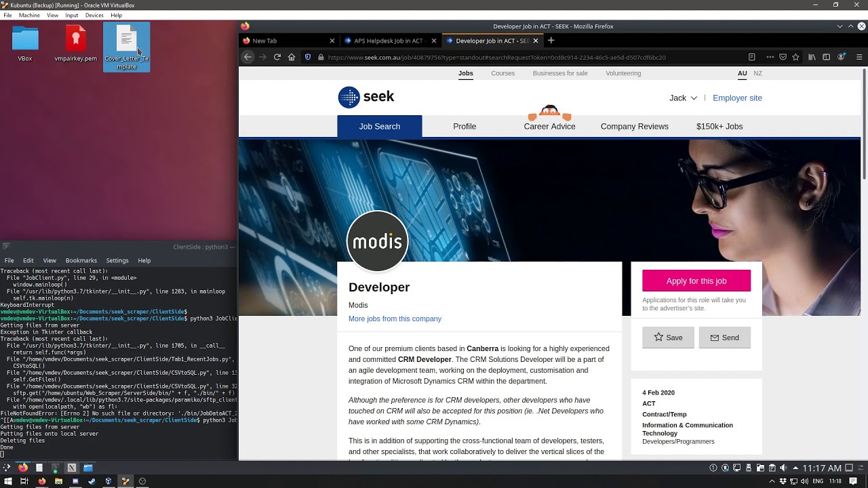The height and width of the screenshot is (488, 868).
Task: Open the Jack account dropdown
Action: (683, 98)
